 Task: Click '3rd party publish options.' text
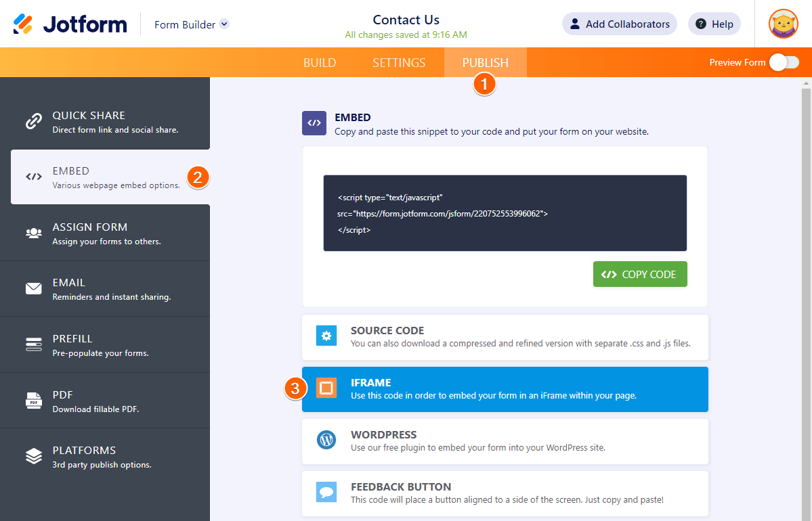point(102,465)
